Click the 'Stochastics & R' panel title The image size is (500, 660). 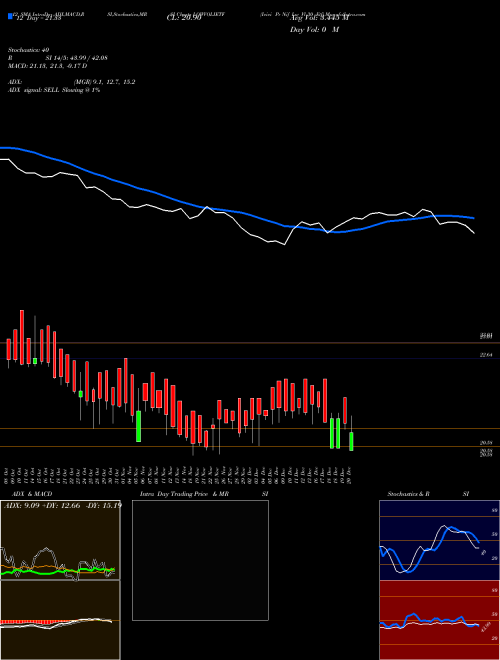408,494
